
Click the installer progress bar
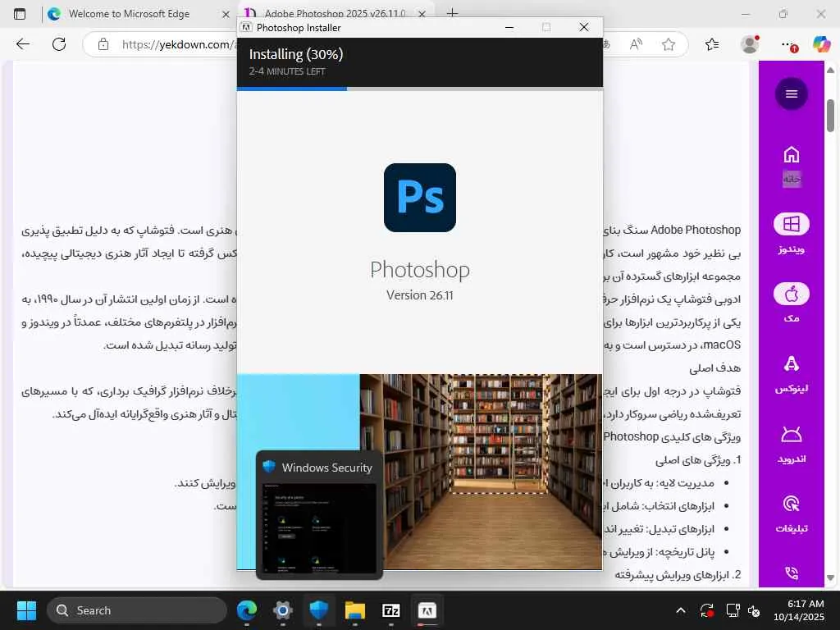[x=419, y=89]
